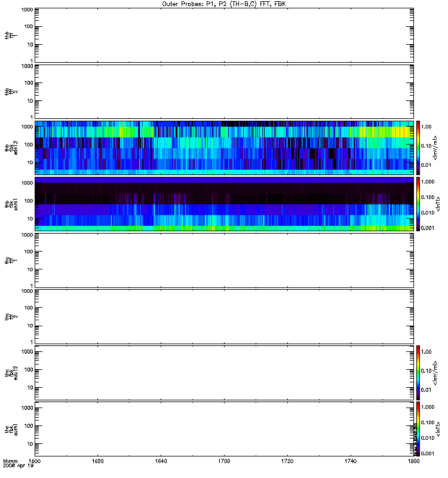The height and width of the screenshot is (478, 448).
Task: Click the "1000" y-tick of thb fff 1
Action: (27, 10)
